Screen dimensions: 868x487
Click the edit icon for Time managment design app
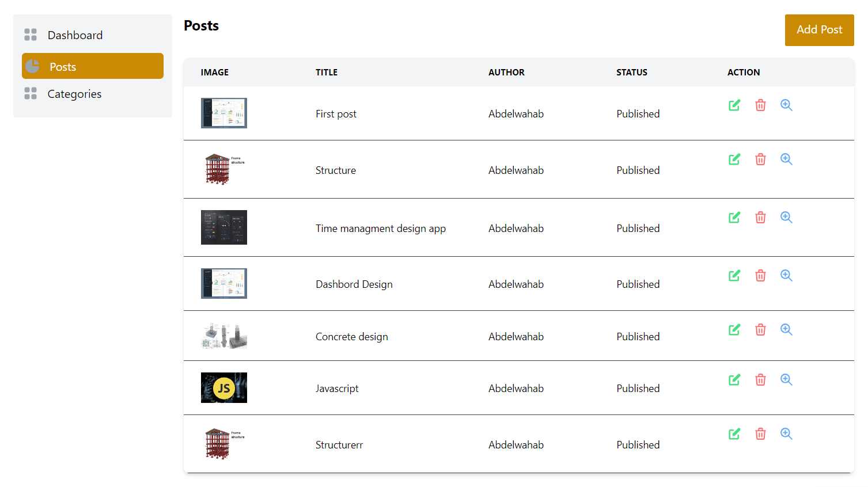[734, 217]
